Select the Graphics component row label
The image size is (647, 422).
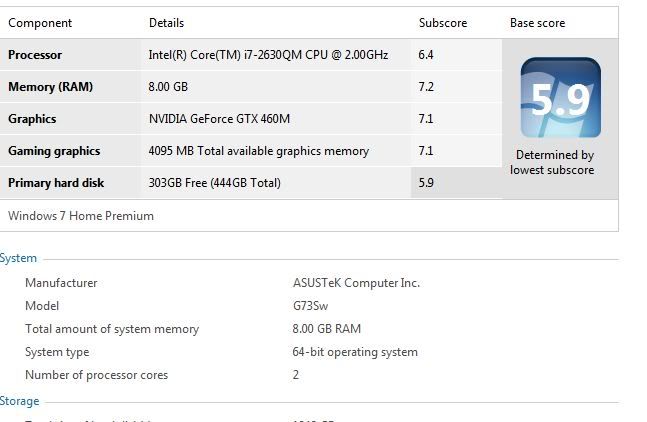point(32,119)
